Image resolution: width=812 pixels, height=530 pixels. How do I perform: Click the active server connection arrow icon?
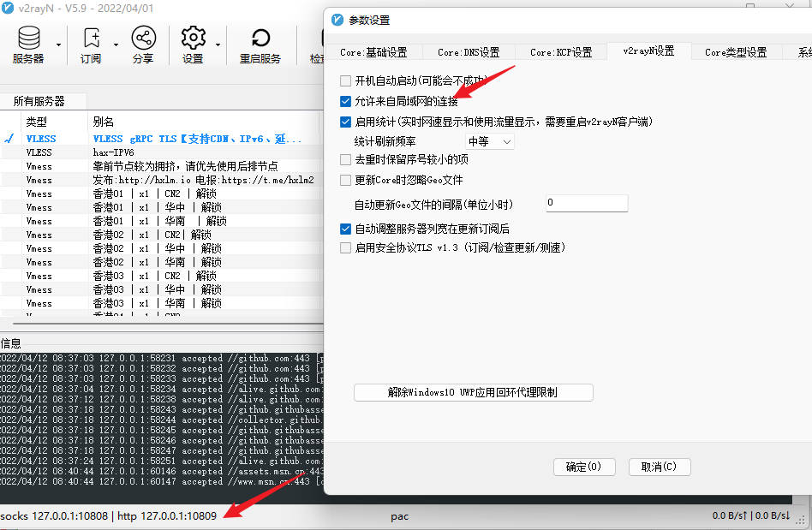point(9,138)
